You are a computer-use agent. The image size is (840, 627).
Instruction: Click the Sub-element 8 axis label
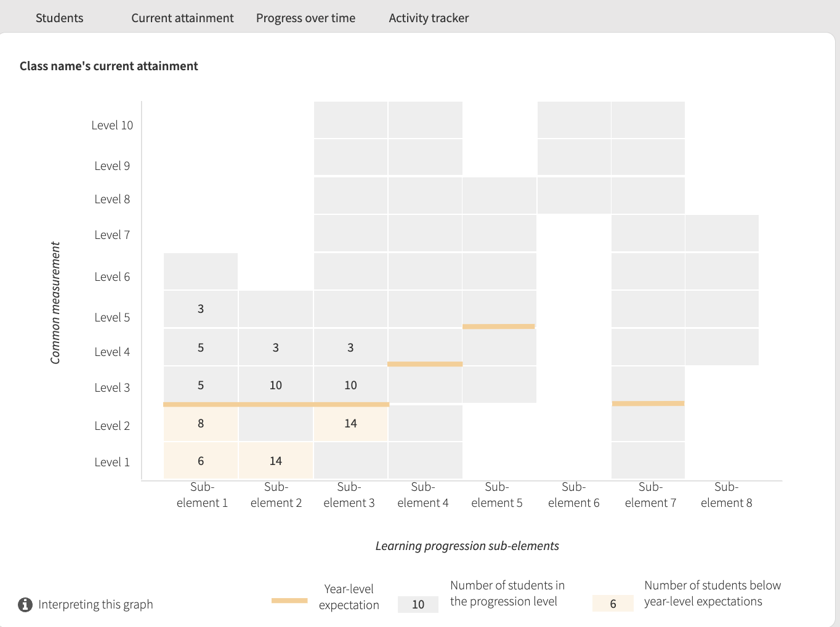point(727,495)
